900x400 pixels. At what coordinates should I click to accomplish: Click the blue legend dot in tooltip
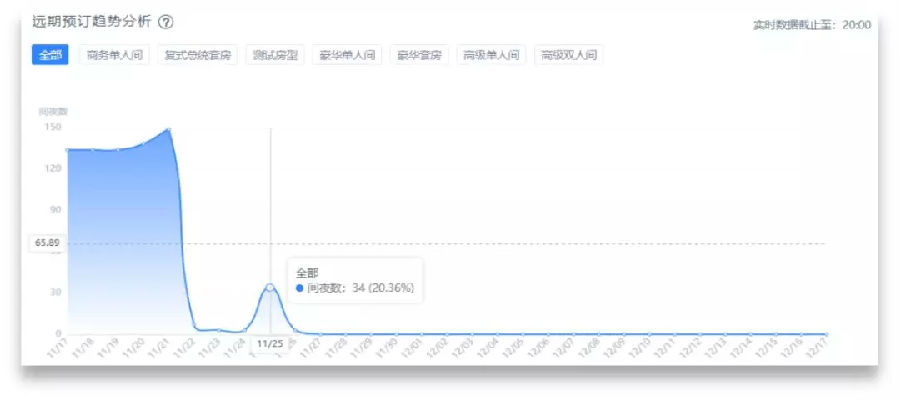click(x=300, y=289)
